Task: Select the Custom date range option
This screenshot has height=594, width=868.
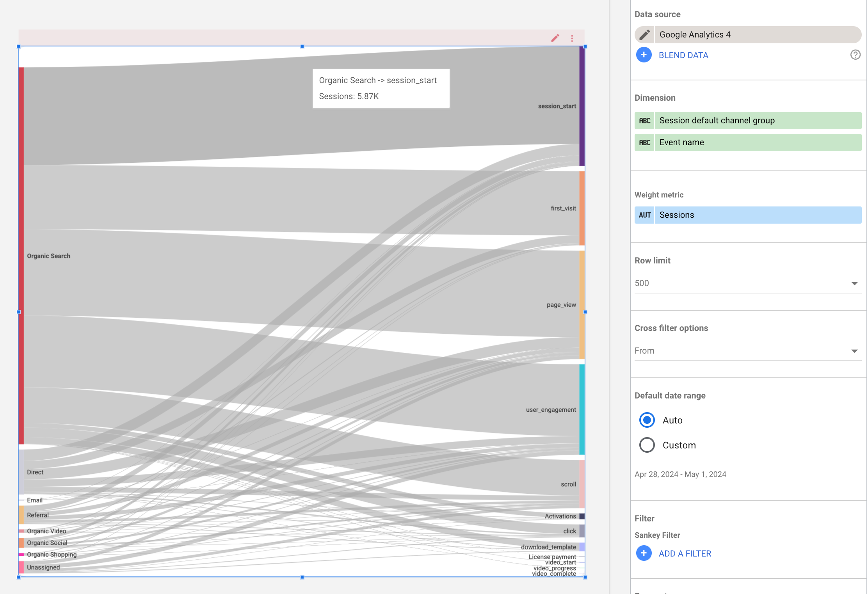Action: (647, 445)
